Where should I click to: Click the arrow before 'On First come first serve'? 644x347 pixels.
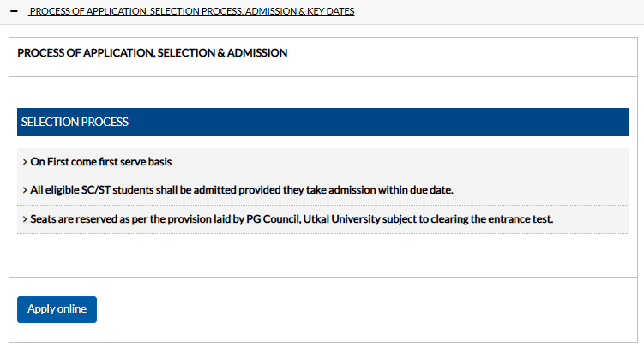tap(25, 161)
